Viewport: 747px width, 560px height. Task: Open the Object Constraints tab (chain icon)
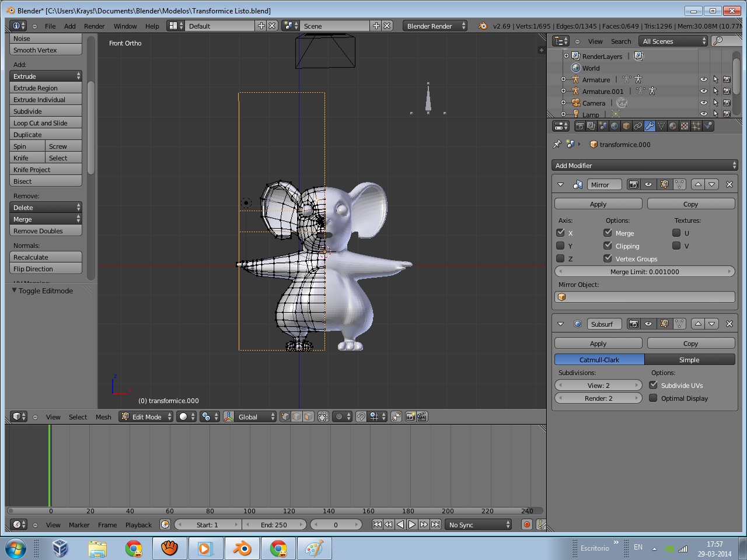tap(638, 126)
